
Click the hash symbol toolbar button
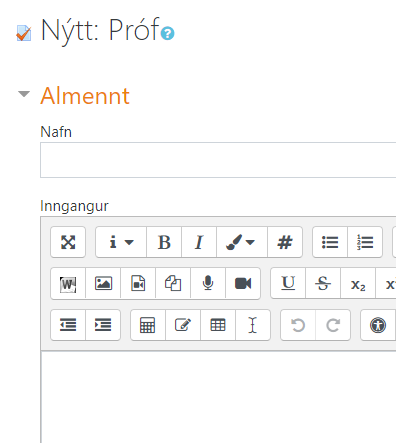pos(285,242)
